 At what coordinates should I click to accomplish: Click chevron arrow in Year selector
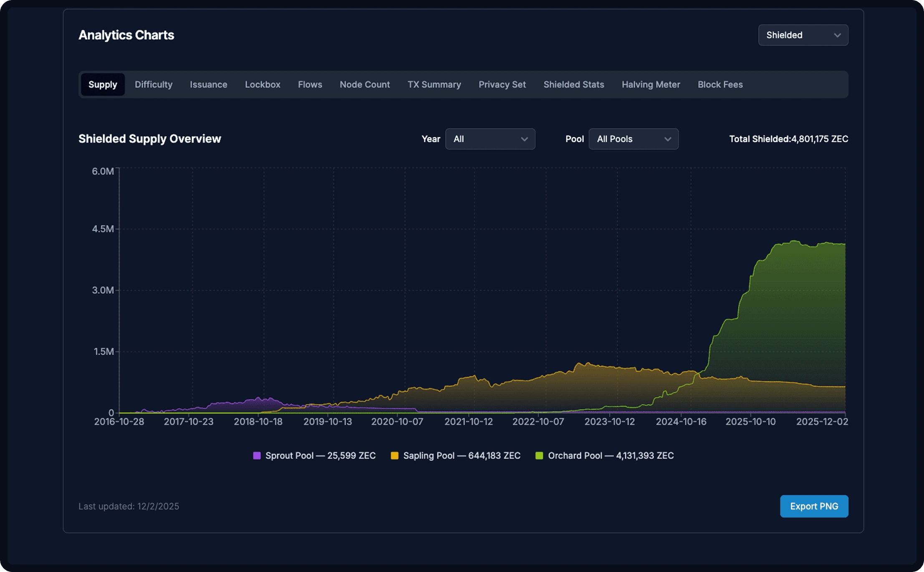coord(524,139)
